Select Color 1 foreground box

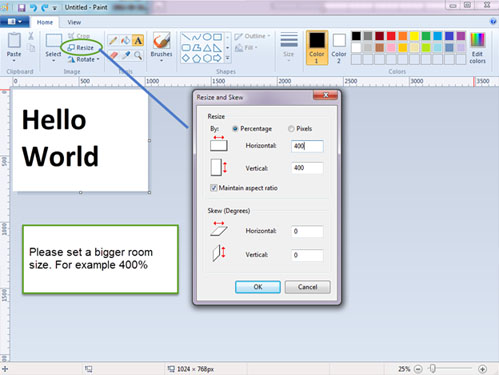[x=317, y=48]
